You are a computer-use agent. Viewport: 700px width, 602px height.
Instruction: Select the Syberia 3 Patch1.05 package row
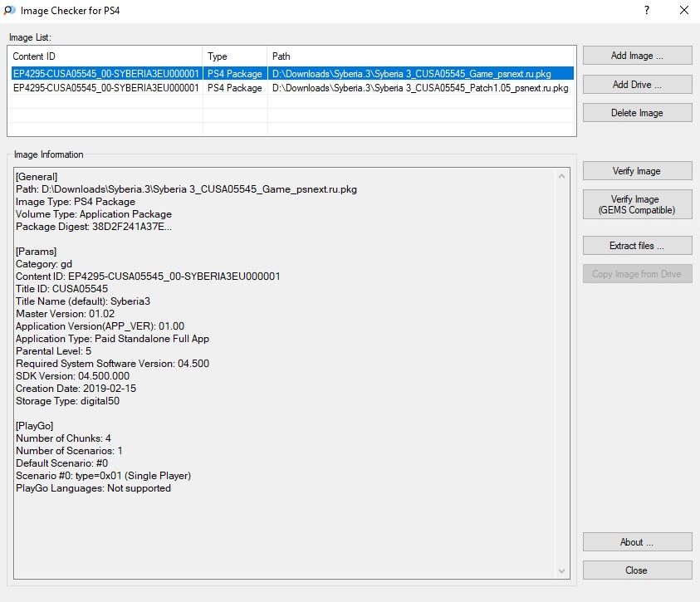coord(292,88)
